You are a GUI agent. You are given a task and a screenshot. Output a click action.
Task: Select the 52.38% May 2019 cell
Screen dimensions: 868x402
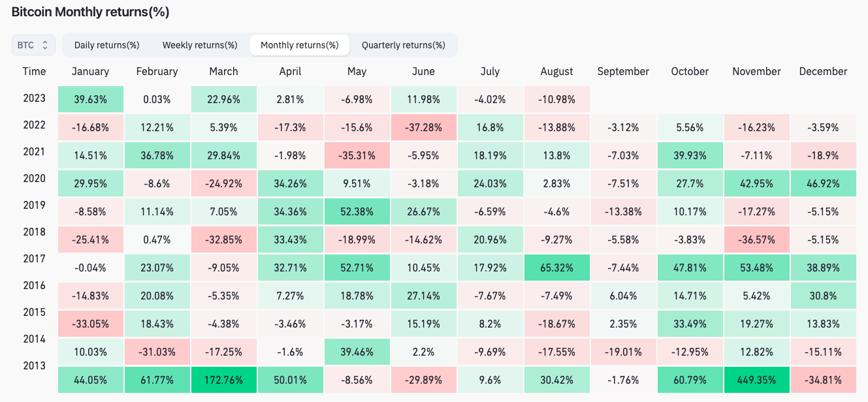click(x=357, y=211)
